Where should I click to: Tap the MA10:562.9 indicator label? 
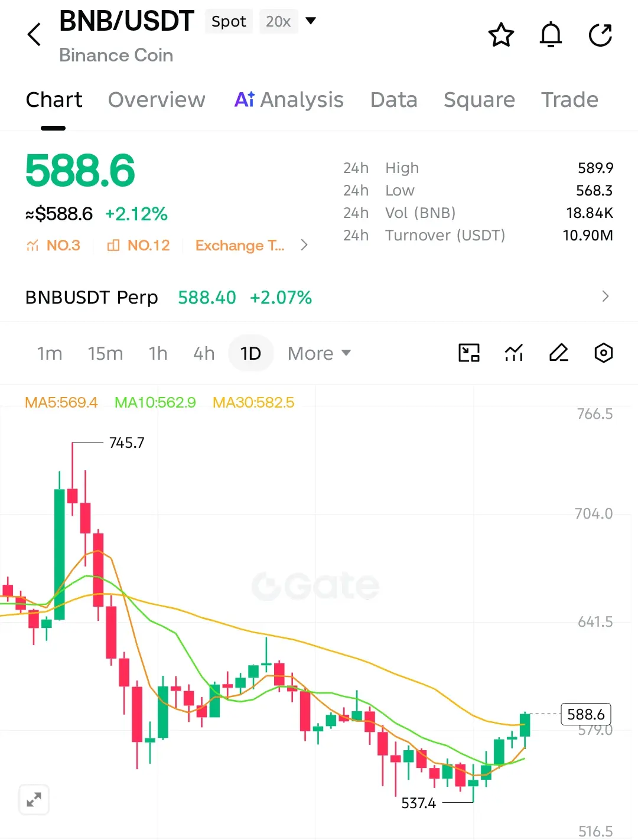click(x=155, y=402)
